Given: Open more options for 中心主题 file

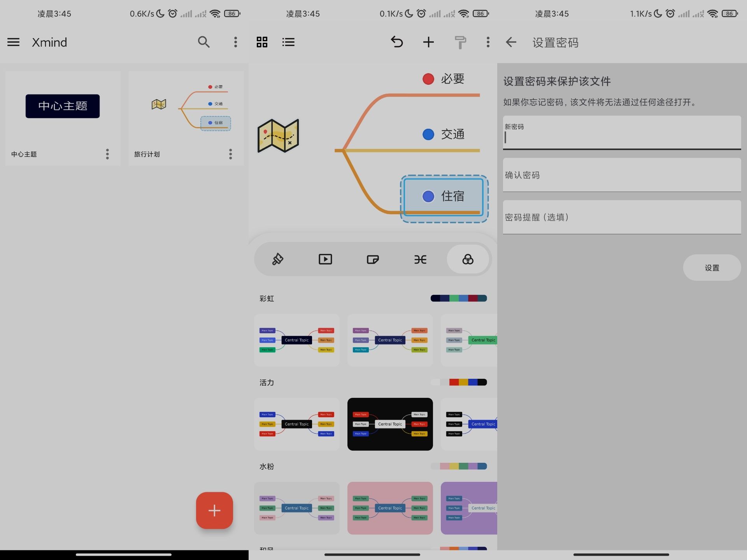Looking at the screenshot, I should pyautogui.click(x=107, y=154).
